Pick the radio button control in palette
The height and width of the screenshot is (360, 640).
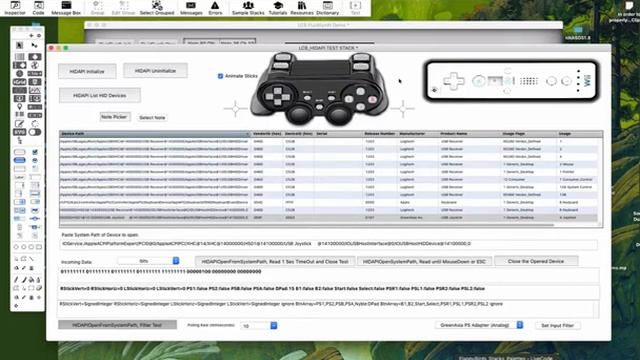[35, 160]
